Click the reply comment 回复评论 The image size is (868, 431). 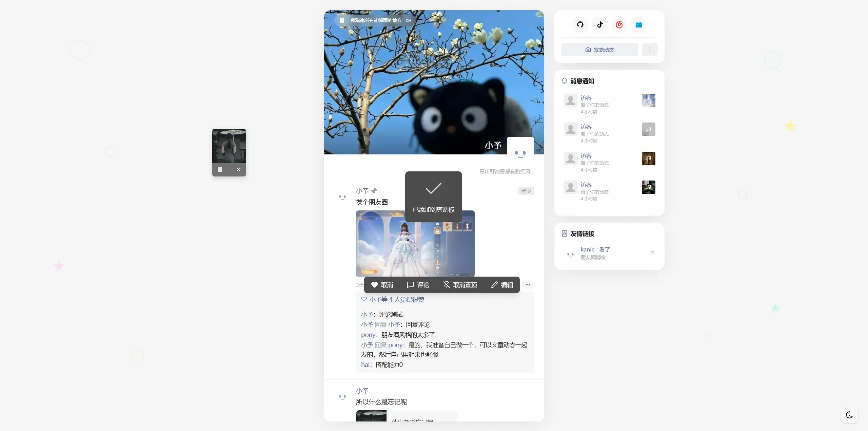click(x=418, y=325)
